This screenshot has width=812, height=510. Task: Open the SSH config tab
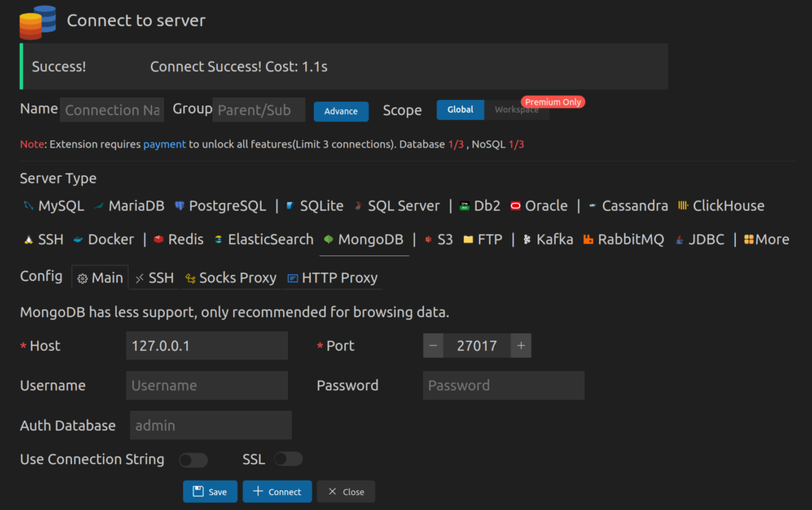(x=154, y=278)
